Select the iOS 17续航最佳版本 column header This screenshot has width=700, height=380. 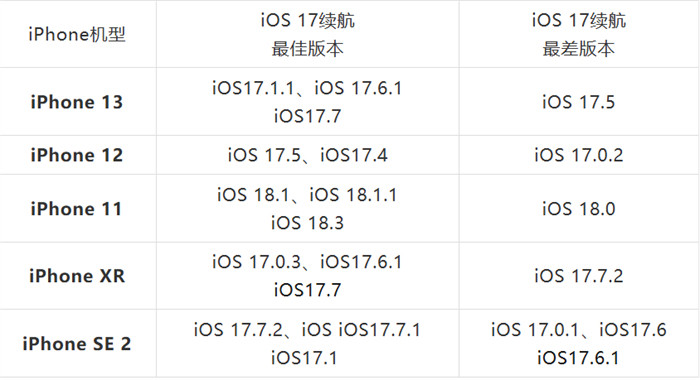point(308,34)
